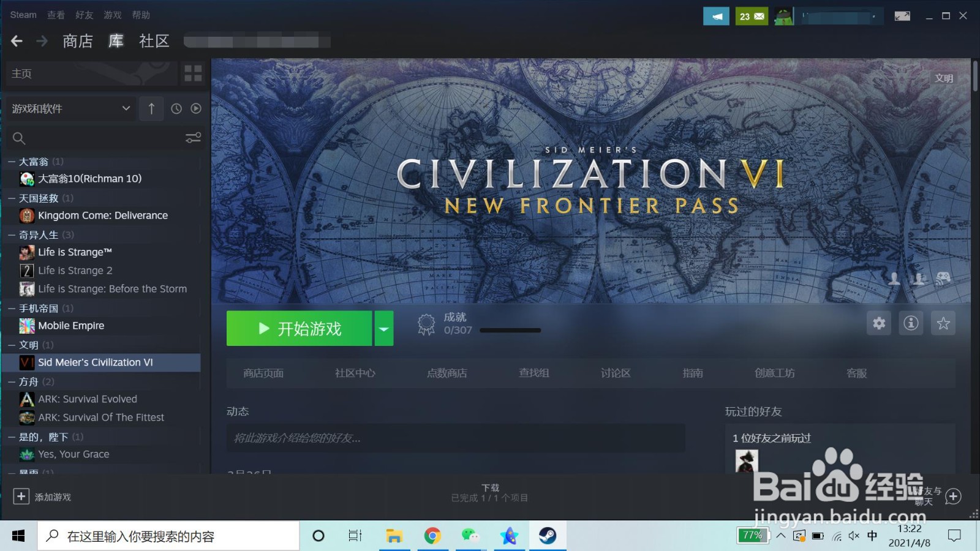980x551 pixels.
Task: Select ARK: Survival Of The Fittest
Action: 101,418
